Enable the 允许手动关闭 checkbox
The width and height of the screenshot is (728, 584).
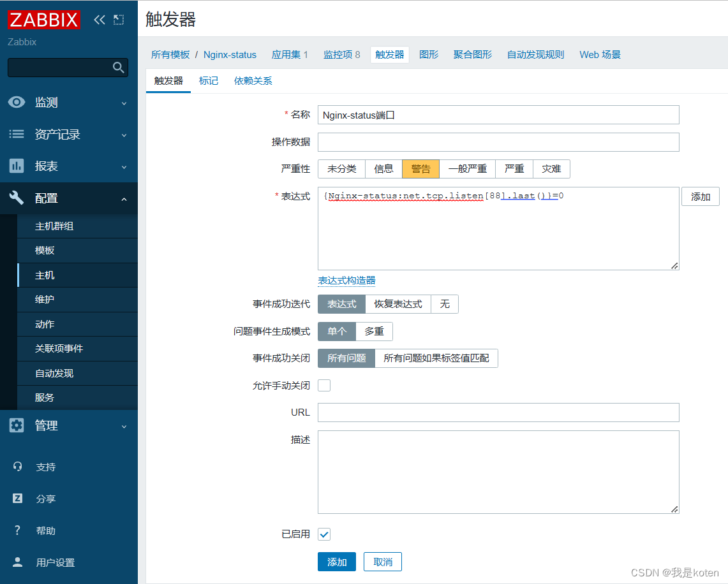(324, 385)
